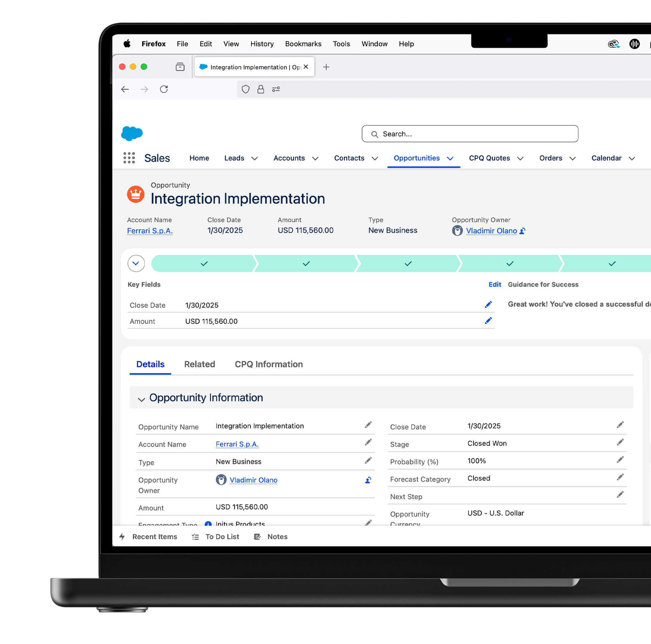Go back to the previous page
Image resolution: width=651 pixels, height=644 pixels.
click(x=125, y=89)
